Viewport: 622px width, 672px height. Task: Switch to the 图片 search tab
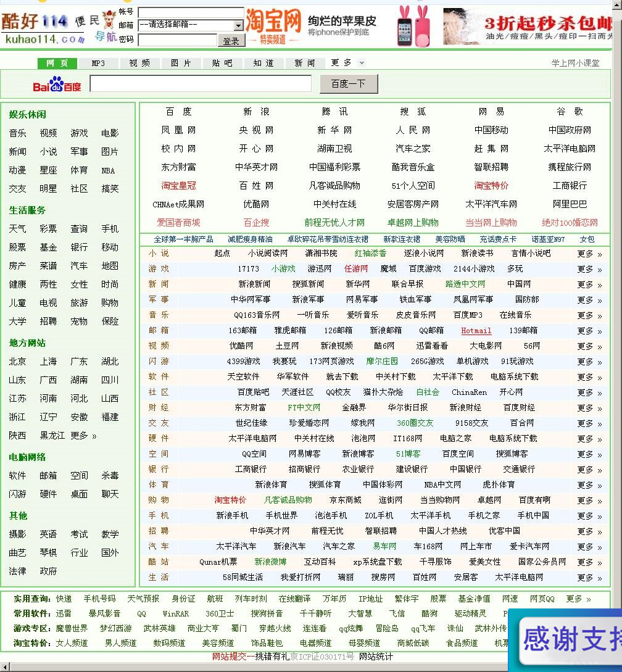[180, 64]
